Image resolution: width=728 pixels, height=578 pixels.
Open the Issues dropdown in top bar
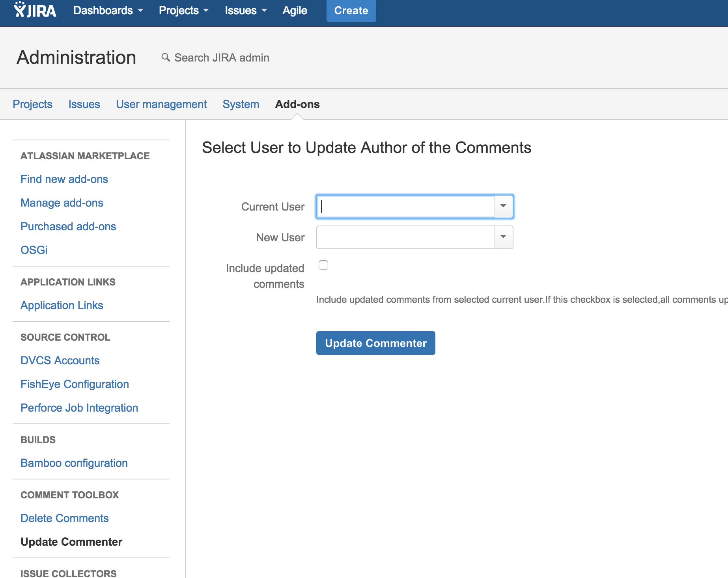(246, 10)
